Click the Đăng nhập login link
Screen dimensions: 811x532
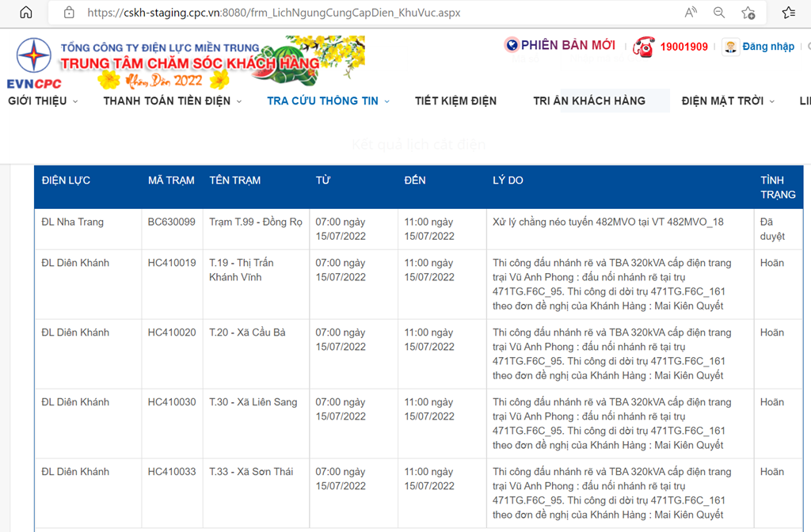tap(768, 47)
